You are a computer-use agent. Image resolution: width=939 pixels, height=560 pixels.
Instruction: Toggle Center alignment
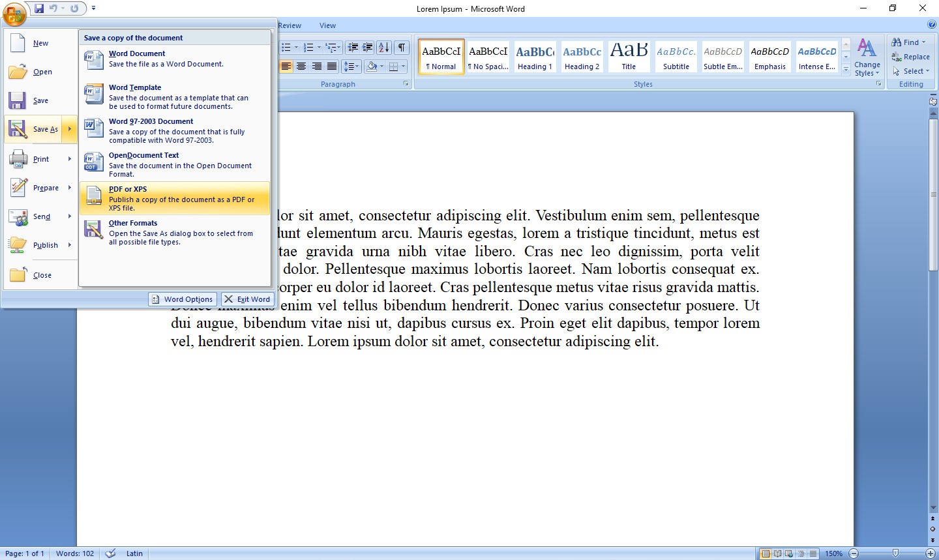click(301, 66)
